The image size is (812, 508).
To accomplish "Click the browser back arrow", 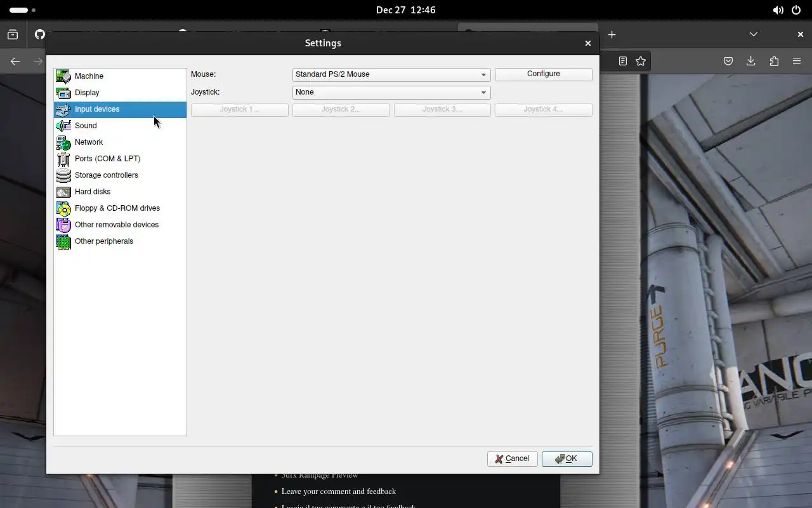I will coord(15,61).
